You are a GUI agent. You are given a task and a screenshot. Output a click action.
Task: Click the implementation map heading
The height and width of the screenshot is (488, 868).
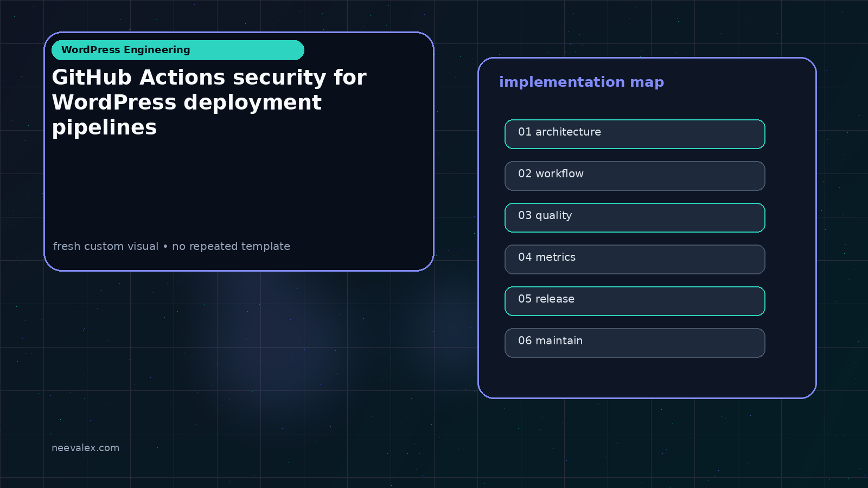[582, 82]
